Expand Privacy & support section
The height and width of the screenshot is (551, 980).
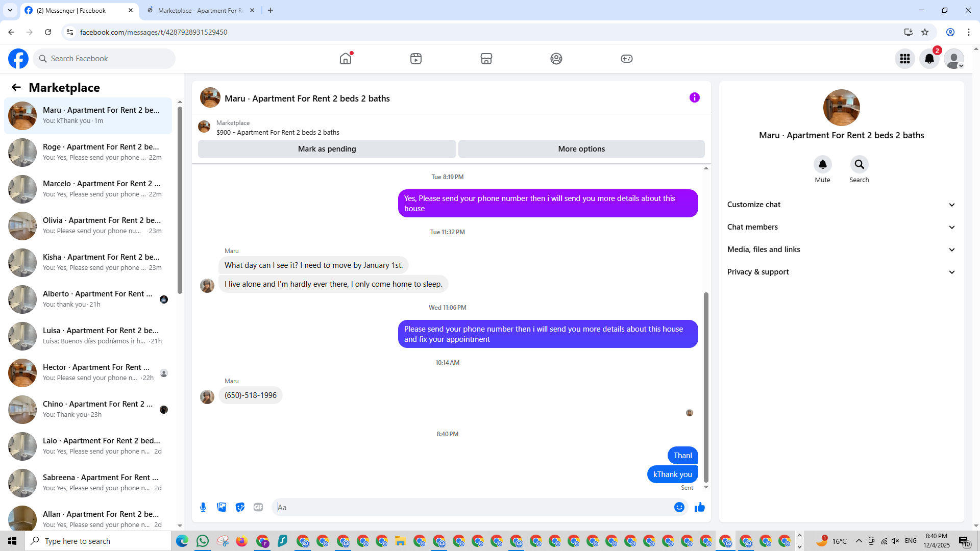pyautogui.click(x=841, y=272)
